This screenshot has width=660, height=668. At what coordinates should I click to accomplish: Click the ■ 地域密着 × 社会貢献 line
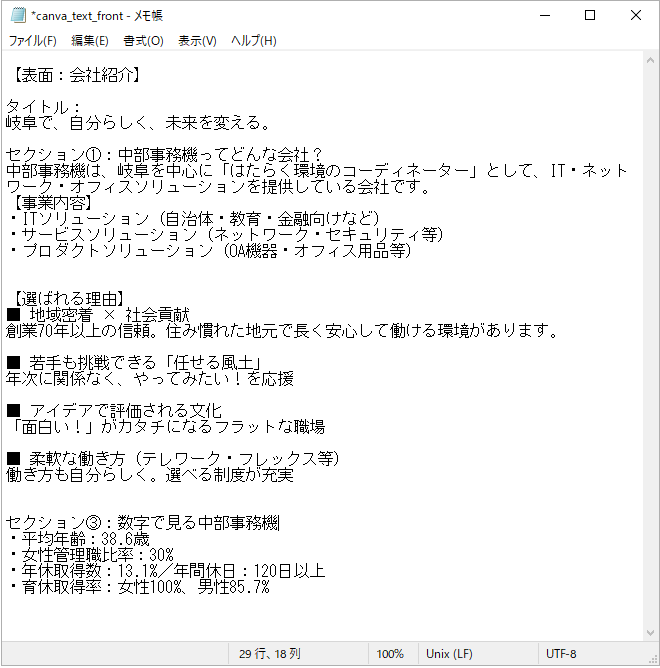(98, 315)
